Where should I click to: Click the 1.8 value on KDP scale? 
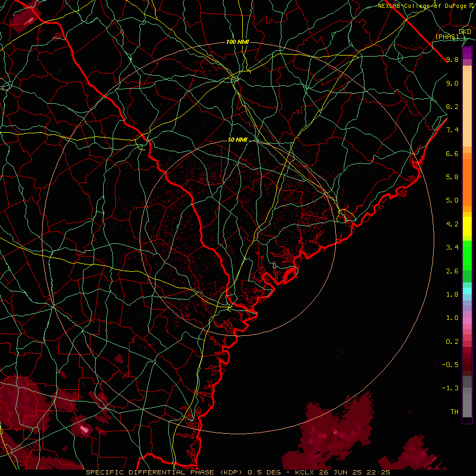pyautogui.click(x=452, y=295)
